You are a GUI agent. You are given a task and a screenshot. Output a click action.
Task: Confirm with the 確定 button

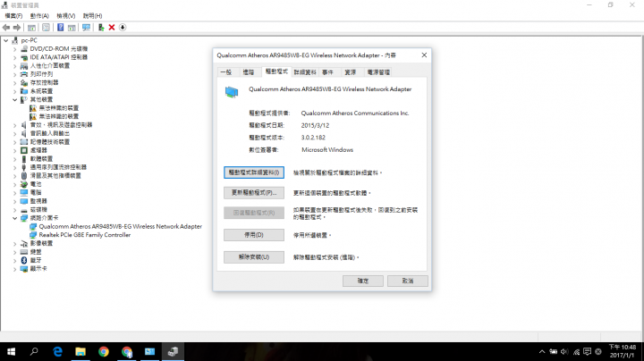point(363,281)
